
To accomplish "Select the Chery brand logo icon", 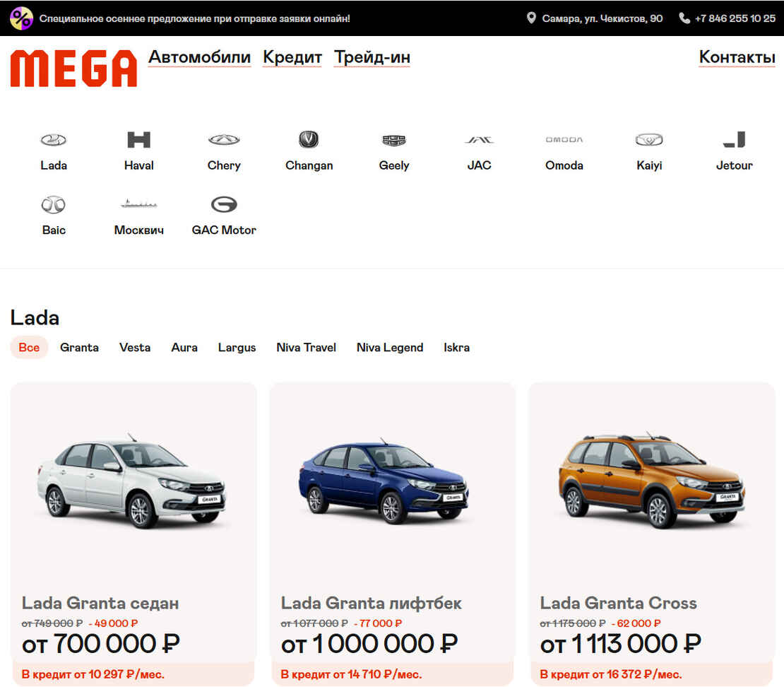I will (224, 140).
